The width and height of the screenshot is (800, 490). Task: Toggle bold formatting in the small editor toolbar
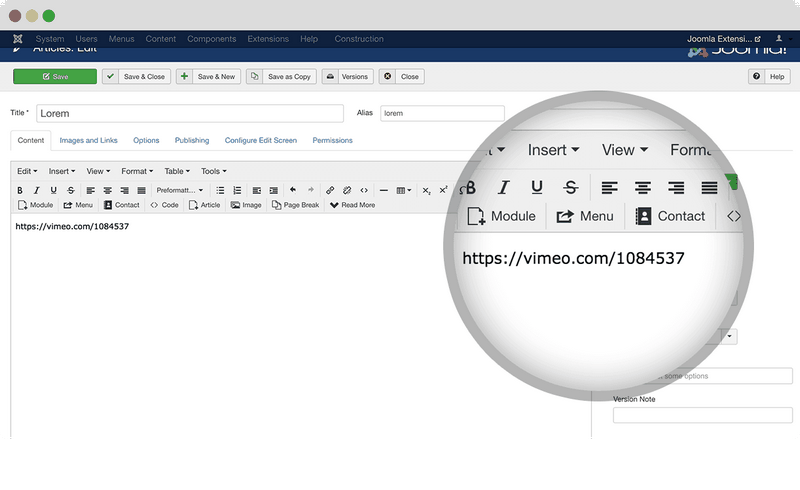20,190
